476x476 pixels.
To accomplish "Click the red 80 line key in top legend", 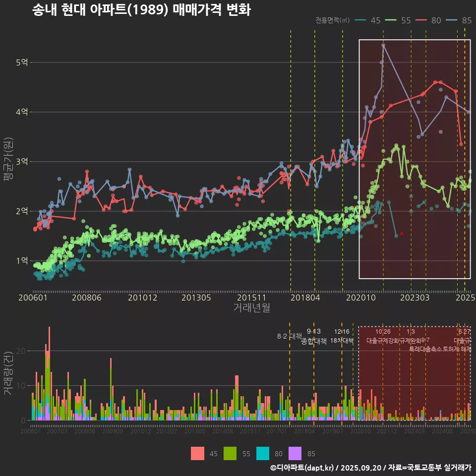I will (x=422, y=20).
